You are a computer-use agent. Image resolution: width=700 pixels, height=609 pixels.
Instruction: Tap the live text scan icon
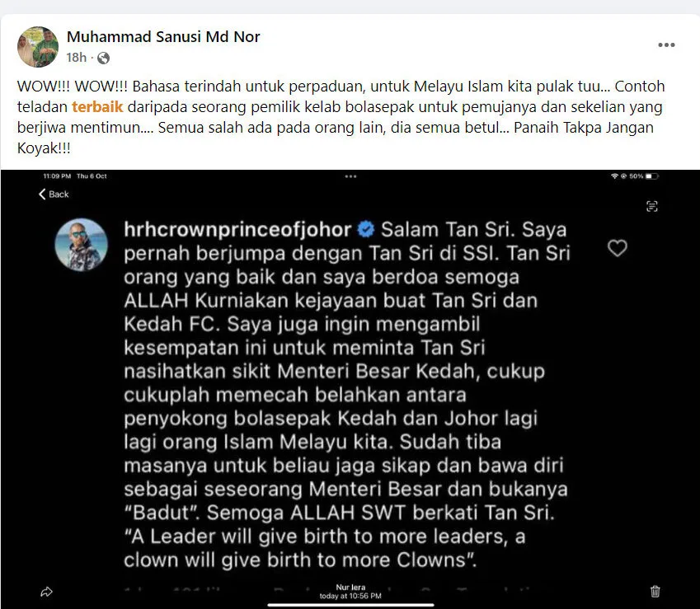pos(652,206)
